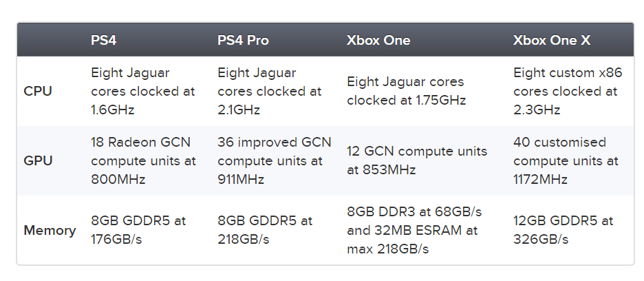Click the 40 customised compute units cell

point(566,161)
